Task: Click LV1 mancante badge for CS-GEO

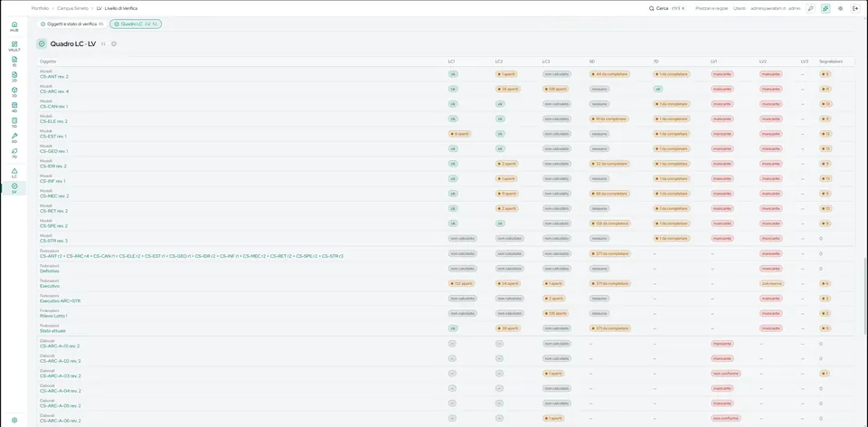Action: pos(722,148)
